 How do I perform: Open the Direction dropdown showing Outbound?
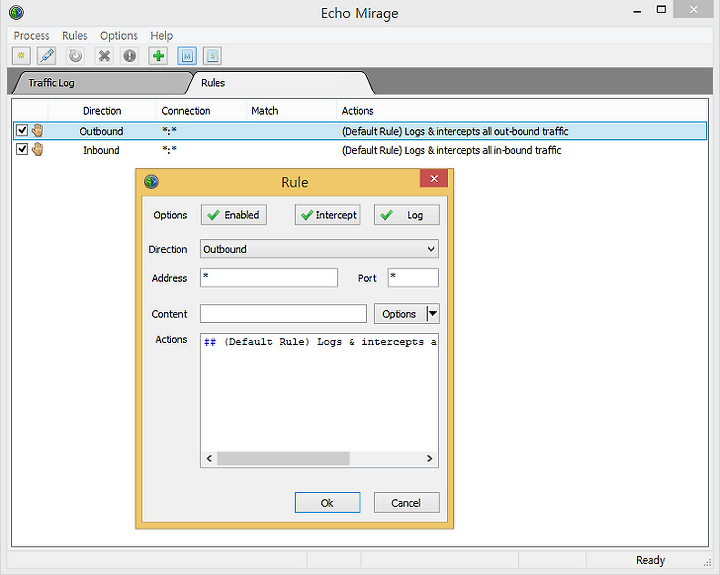(319, 249)
